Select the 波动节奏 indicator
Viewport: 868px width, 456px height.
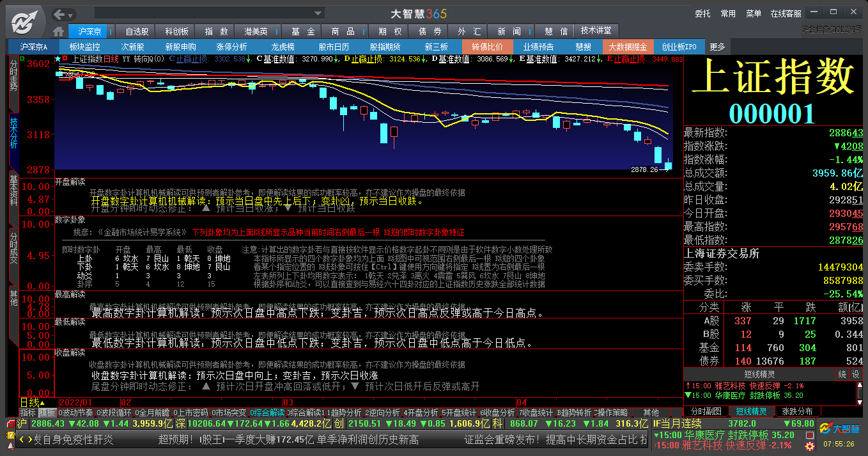click(75, 413)
